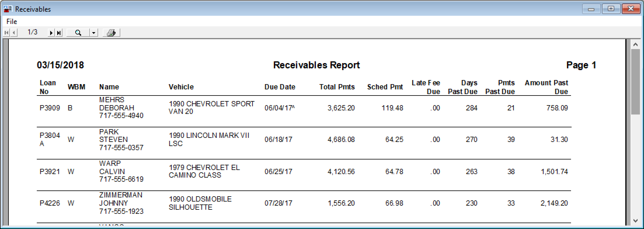
Task: Click the Page 1 label
Action: [x=581, y=65]
